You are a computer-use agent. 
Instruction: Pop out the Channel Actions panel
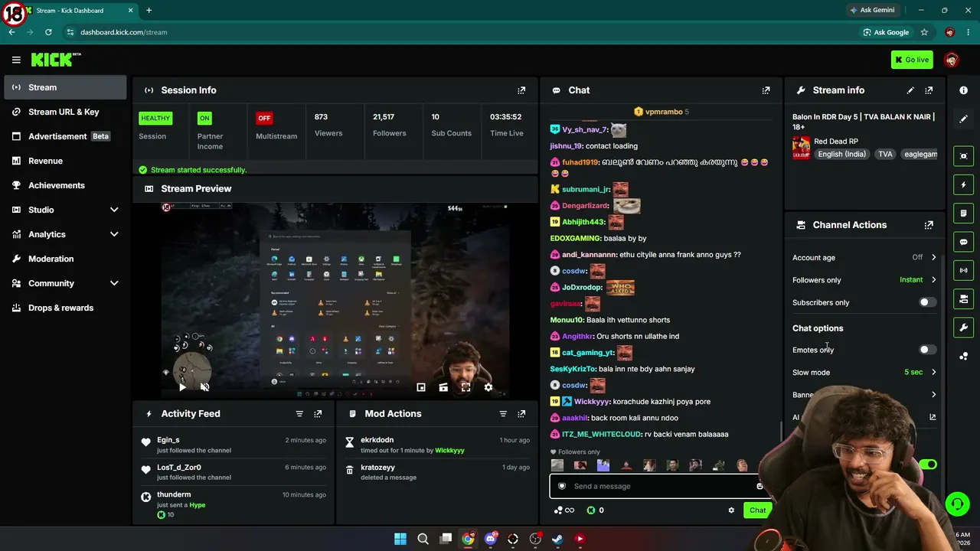point(929,225)
